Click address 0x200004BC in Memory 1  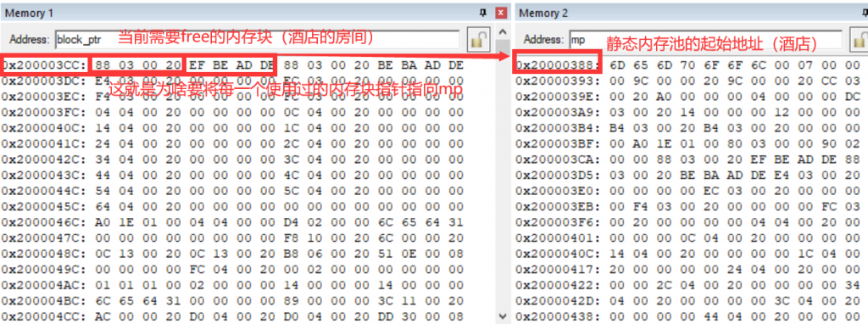44,301
